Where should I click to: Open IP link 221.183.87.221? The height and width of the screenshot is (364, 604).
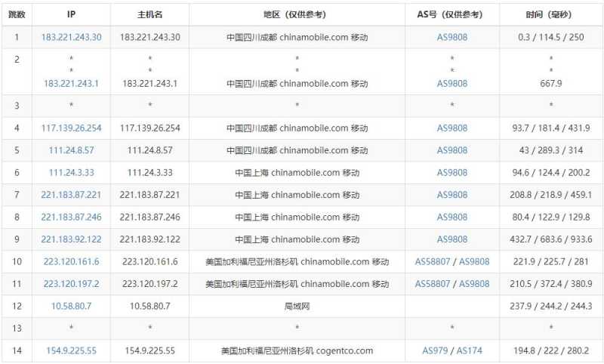(71, 195)
